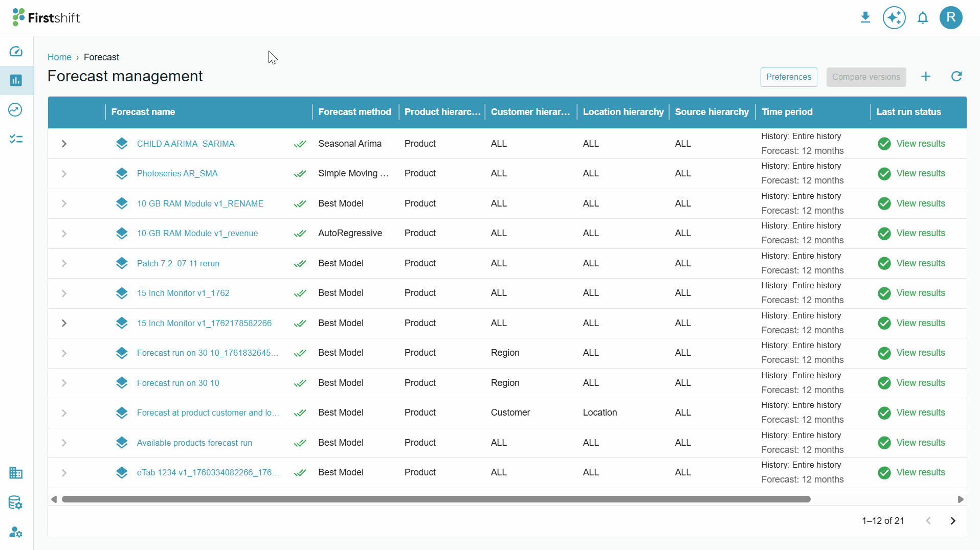Open the database settings sidebar icon
Screen dimensions: 980x550
(16, 502)
